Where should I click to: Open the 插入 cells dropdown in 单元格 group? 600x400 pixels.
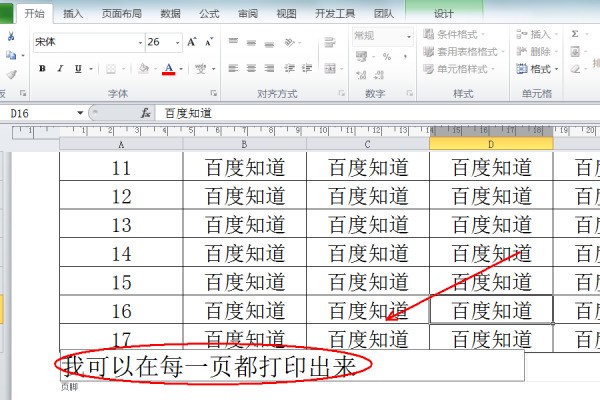click(x=537, y=34)
